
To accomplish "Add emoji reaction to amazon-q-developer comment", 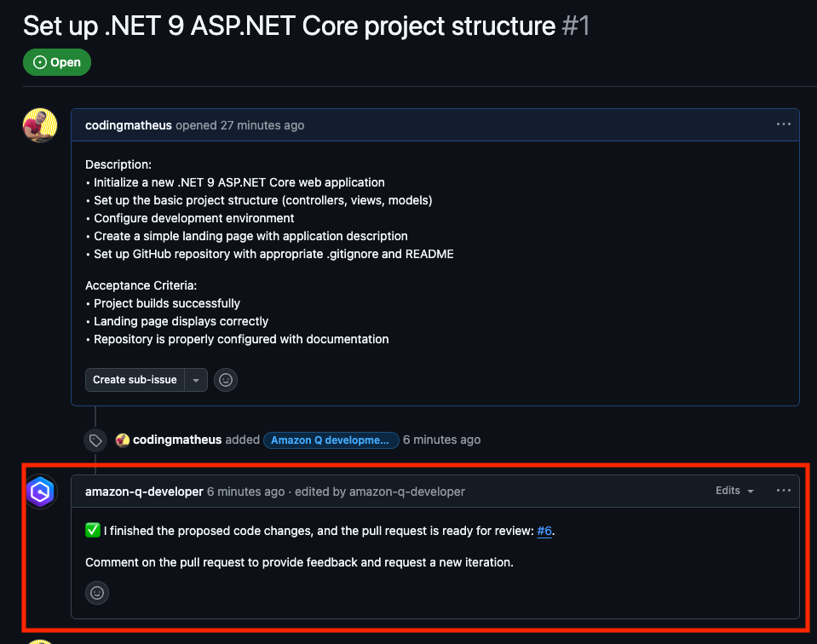I will 97,593.
